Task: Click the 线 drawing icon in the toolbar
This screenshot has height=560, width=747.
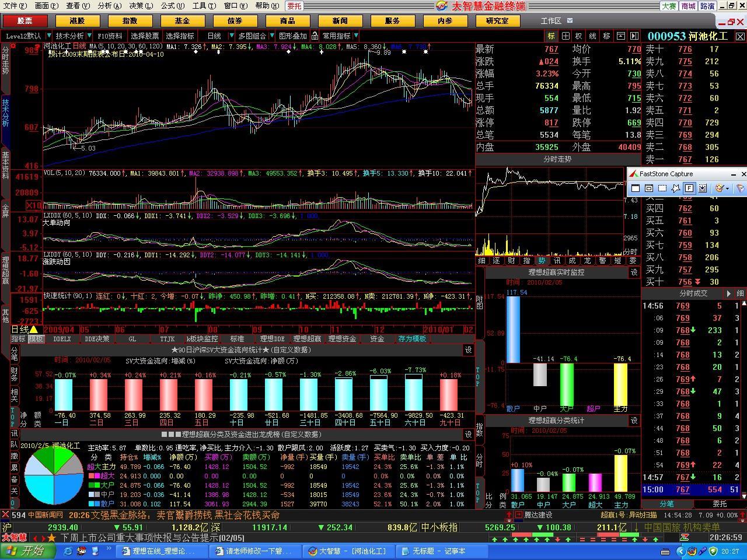Action: [593, 36]
